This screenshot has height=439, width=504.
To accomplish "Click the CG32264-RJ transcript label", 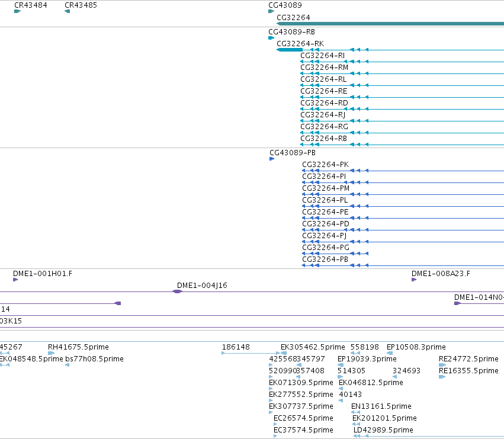I will pyautogui.click(x=323, y=115).
